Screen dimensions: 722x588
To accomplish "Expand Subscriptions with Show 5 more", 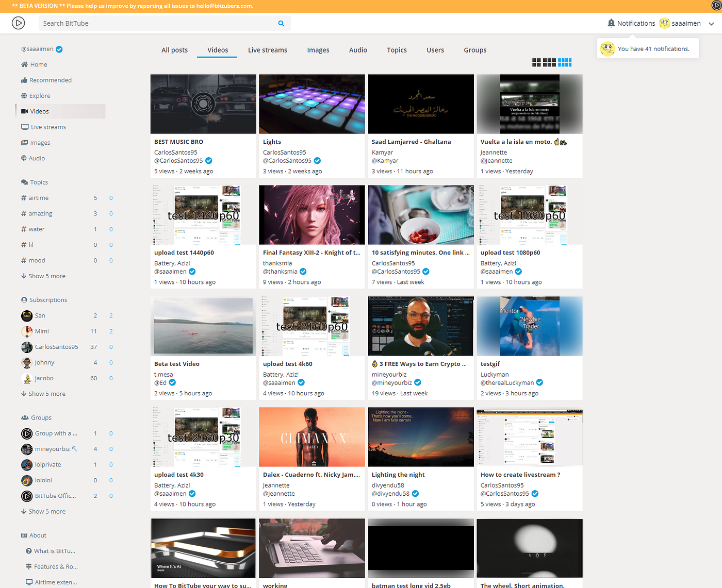I will coord(43,394).
